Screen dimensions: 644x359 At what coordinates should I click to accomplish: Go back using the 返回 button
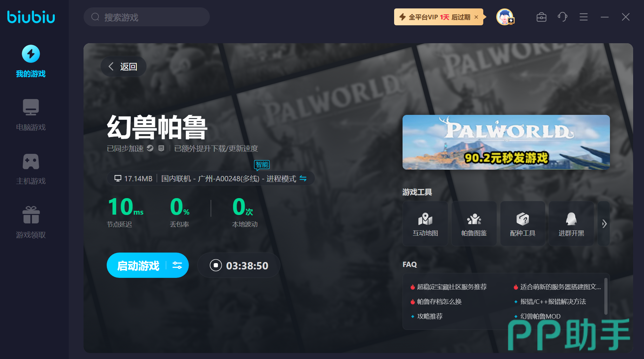pyautogui.click(x=123, y=66)
